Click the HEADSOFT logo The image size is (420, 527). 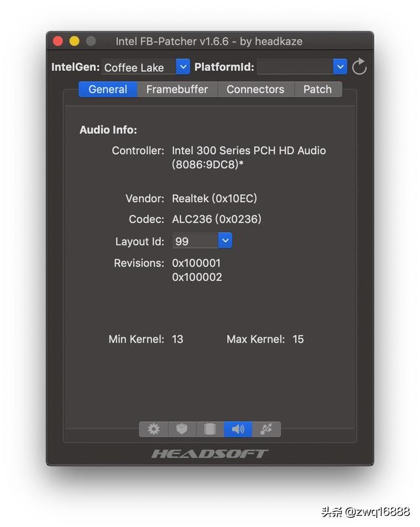[209, 454]
